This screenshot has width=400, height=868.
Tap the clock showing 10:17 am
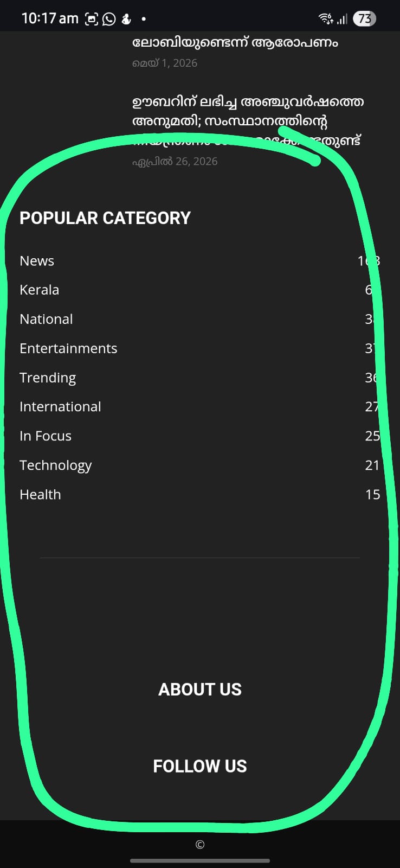click(x=50, y=18)
